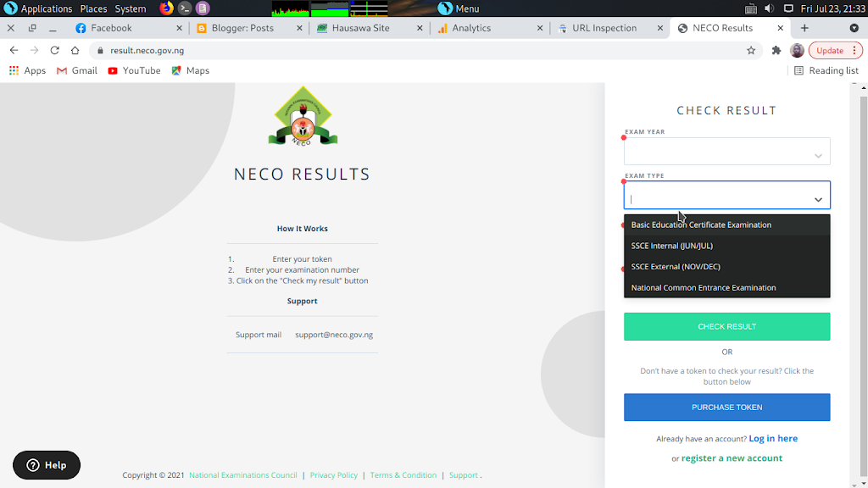The image size is (868, 488).
Task: Select SSCE Internal (JUN/JUL) option
Action: pyautogui.click(x=726, y=246)
